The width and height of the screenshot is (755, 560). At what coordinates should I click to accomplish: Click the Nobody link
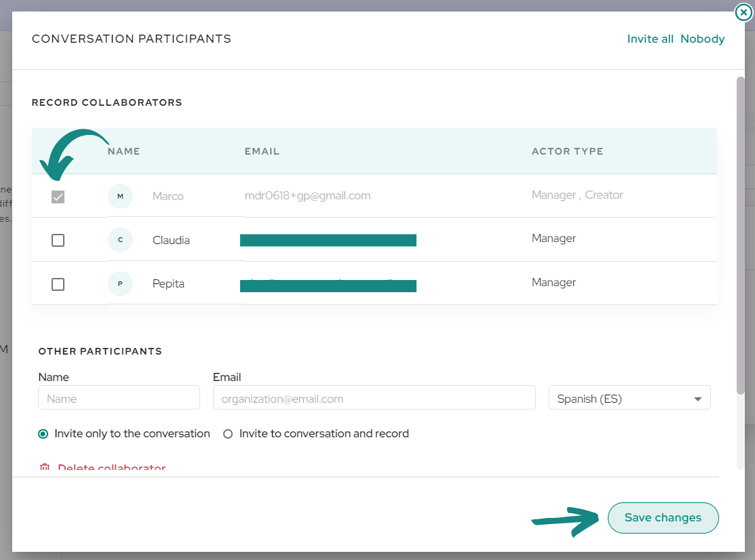(703, 39)
